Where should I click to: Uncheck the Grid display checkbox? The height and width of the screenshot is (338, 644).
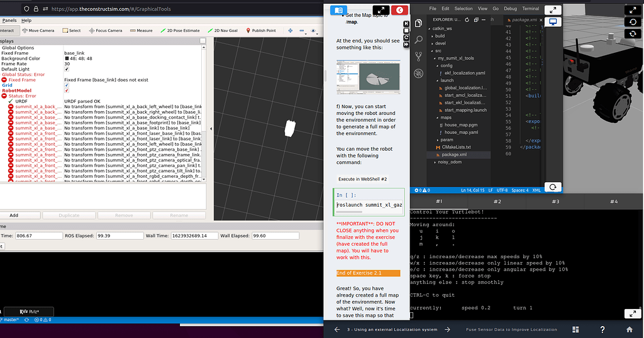(x=67, y=85)
